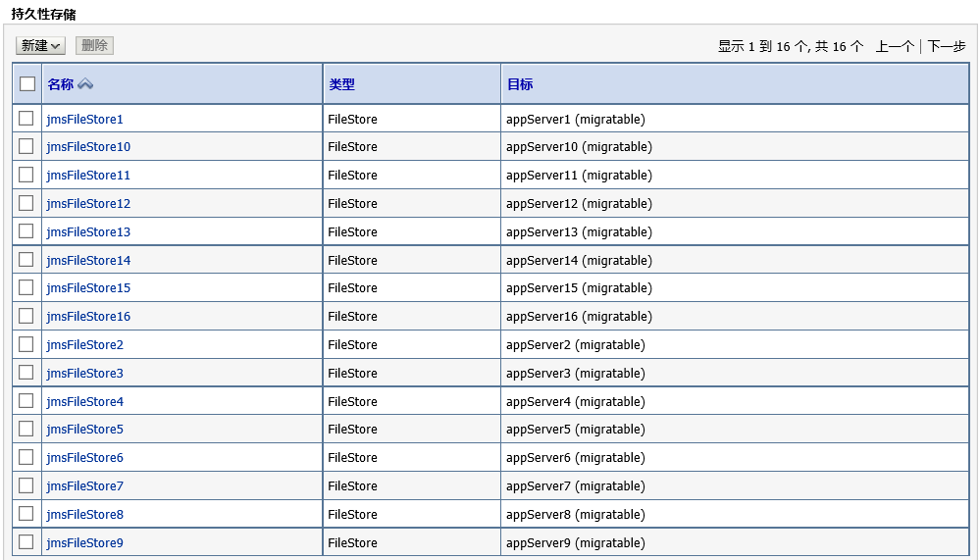Screen dimensions: 980x560
Task: Click the greyed 删除 button
Action: [x=94, y=46]
